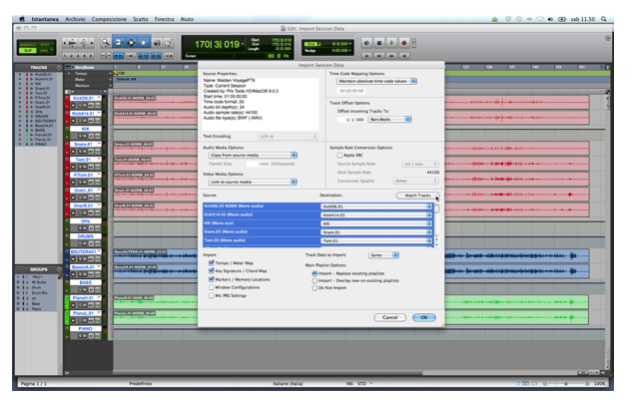The image size is (643, 414).
Task: Select Import - Overlay new on existing playlists
Action: (x=315, y=281)
